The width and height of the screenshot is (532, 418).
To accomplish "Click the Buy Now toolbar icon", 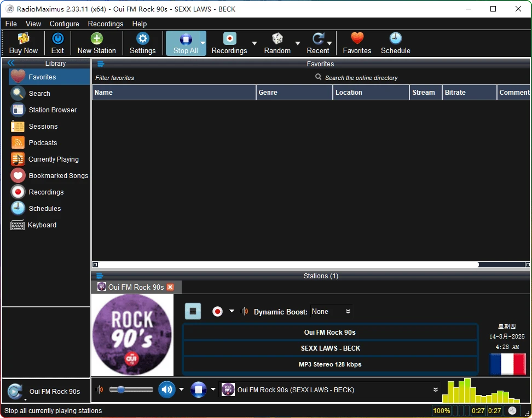I will pyautogui.click(x=23, y=43).
